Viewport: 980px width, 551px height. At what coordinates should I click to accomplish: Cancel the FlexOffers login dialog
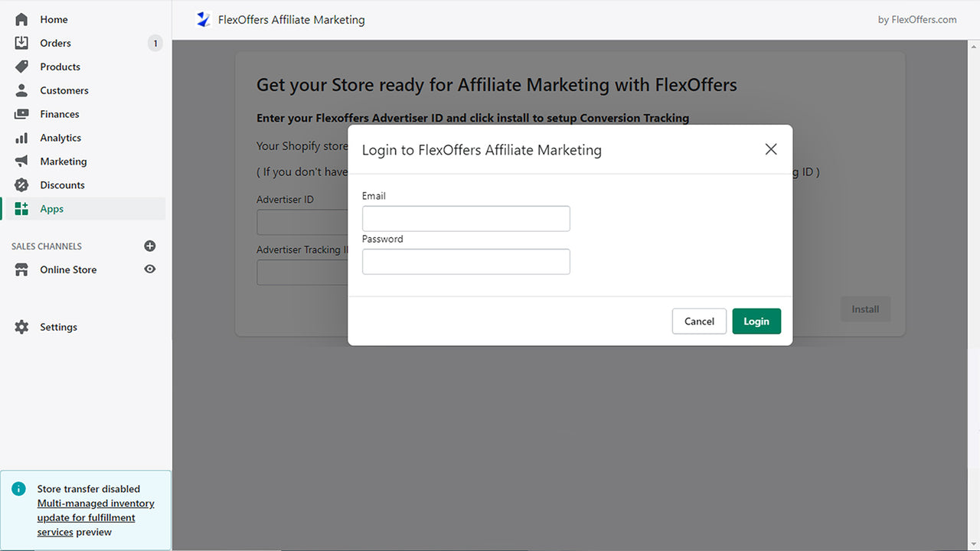coord(699,321)
